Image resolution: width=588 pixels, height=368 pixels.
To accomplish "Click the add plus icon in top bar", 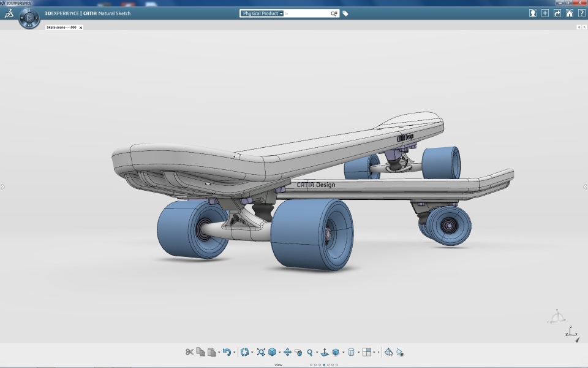I will 545,13.
